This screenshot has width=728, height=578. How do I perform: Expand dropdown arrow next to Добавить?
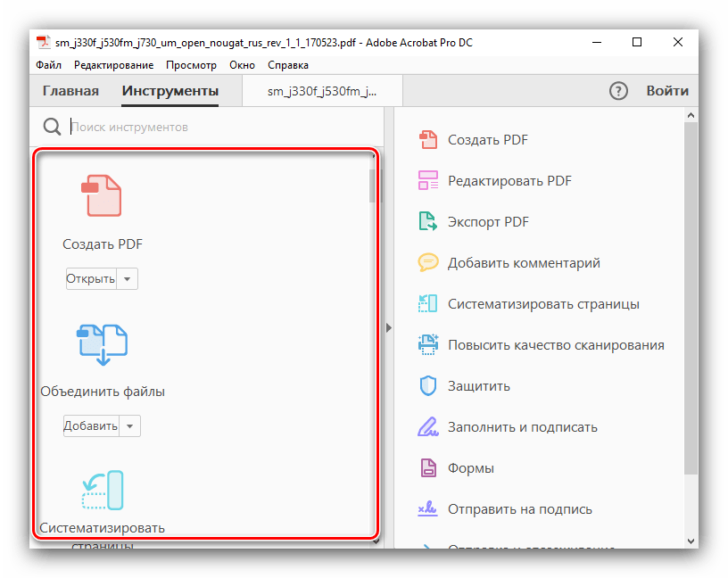[x=130, y=426]
